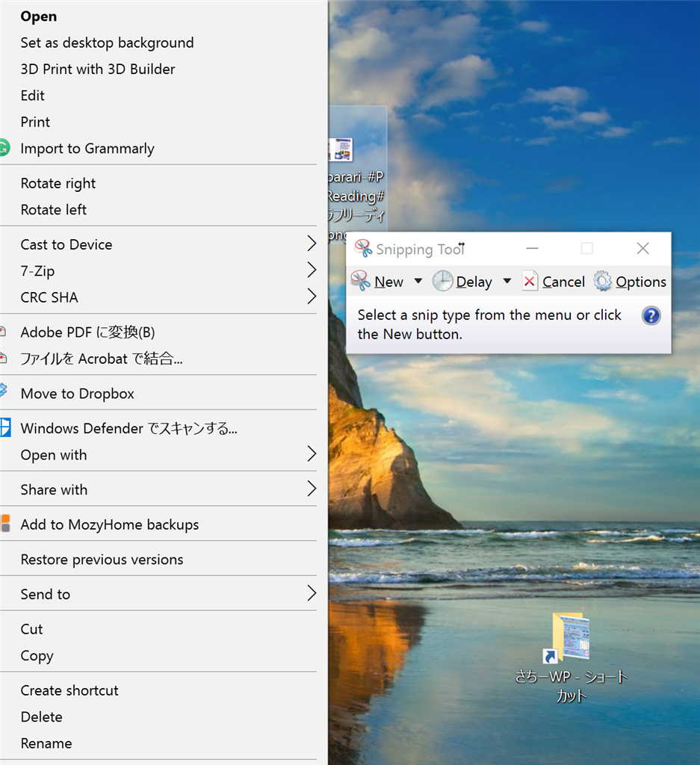The image size is (700, 765).
Task: Click the Windows Defender shield icon
Action: (x=5, y=428)
